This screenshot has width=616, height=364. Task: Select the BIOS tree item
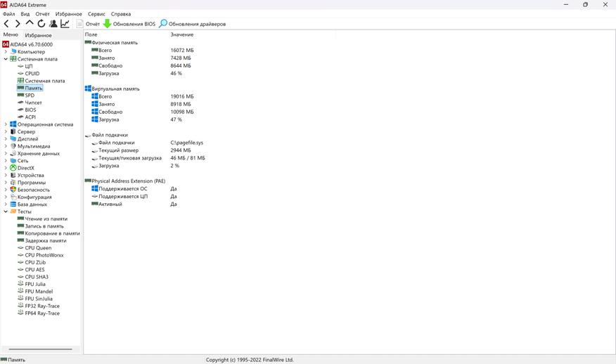30,110
